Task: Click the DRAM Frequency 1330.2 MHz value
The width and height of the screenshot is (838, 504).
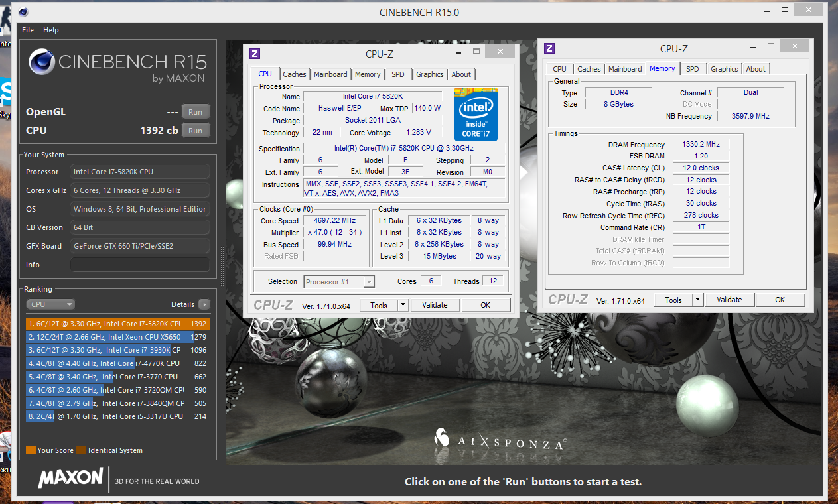Action: coord(700,145)
